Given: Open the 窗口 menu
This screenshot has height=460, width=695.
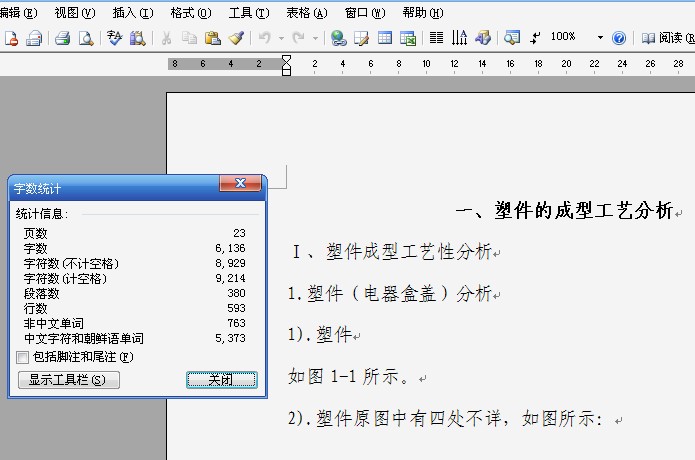Looking at the screenshot, I should click(x=365, y=13).
